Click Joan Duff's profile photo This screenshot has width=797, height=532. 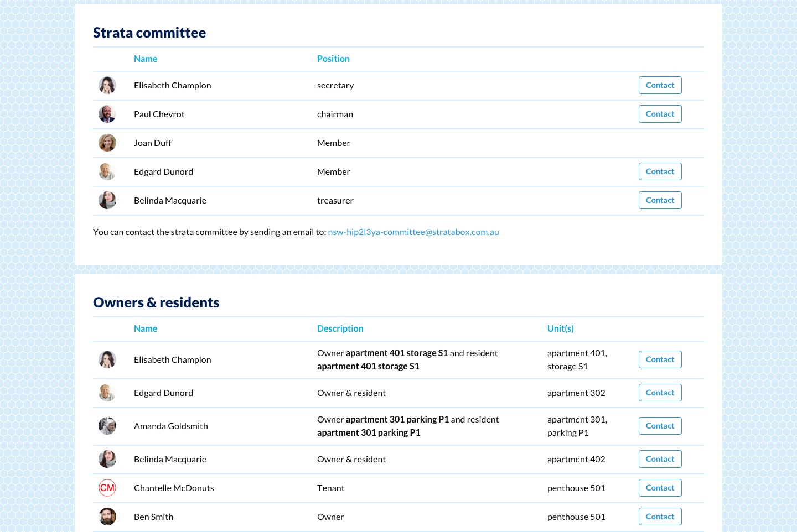coord(107,143)
